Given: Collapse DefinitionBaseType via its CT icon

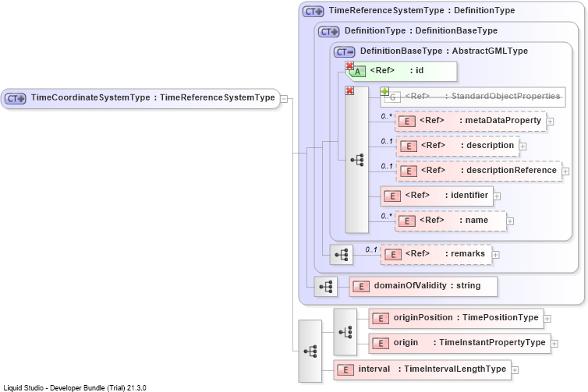Looking at the screenshot, I should coord(345,52).
